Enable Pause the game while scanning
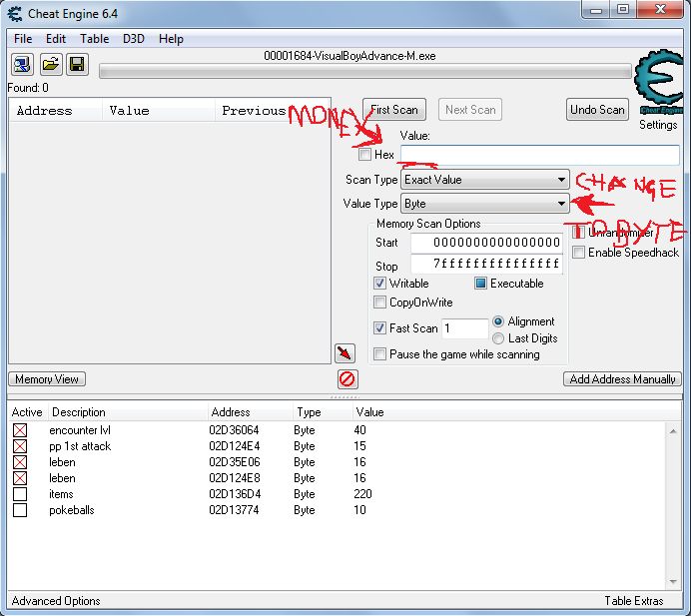 [x=379, y=353]
